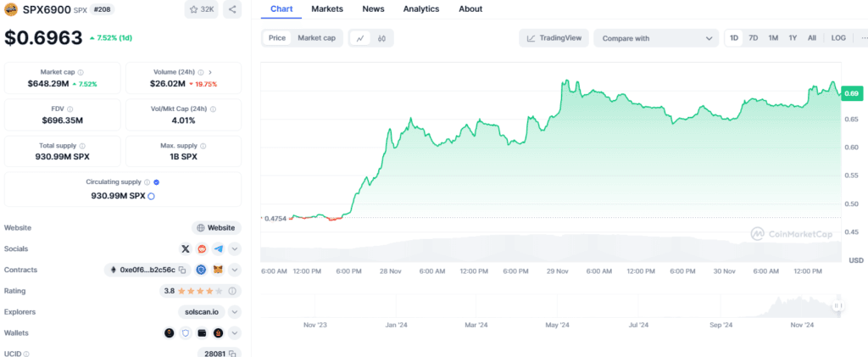This screenshot has height=357, width=868.
Task: Open the Analytics tab
Action: tap(421, 8)
